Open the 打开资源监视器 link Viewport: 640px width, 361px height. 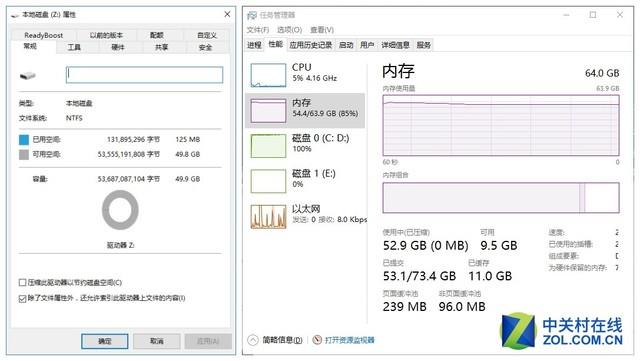tap(349, 340)
